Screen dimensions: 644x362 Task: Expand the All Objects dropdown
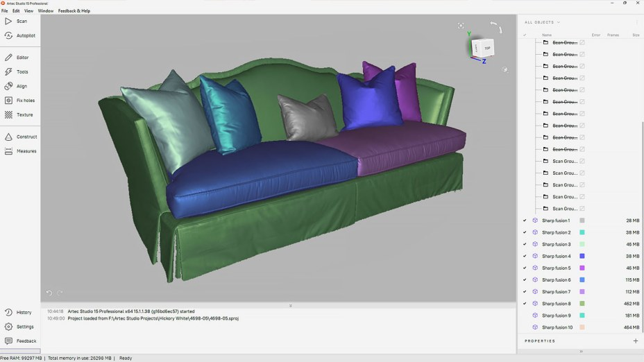point(542,22)
